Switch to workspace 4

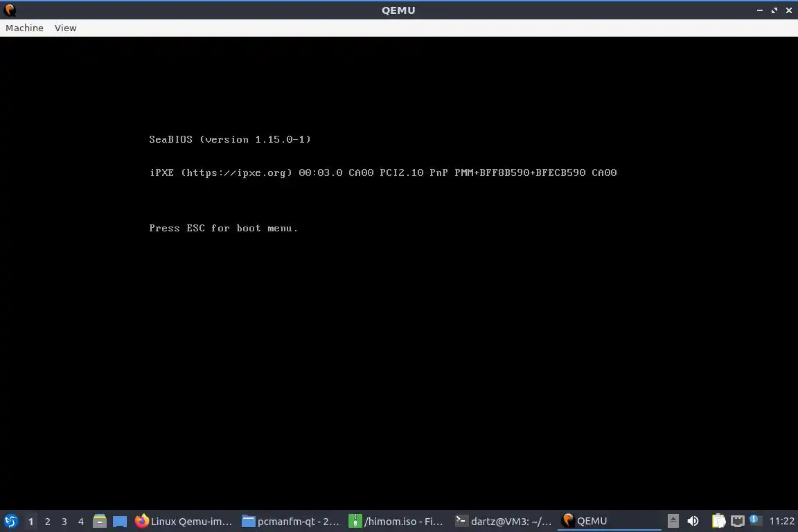pyautogui.click(x=80, y=522)
